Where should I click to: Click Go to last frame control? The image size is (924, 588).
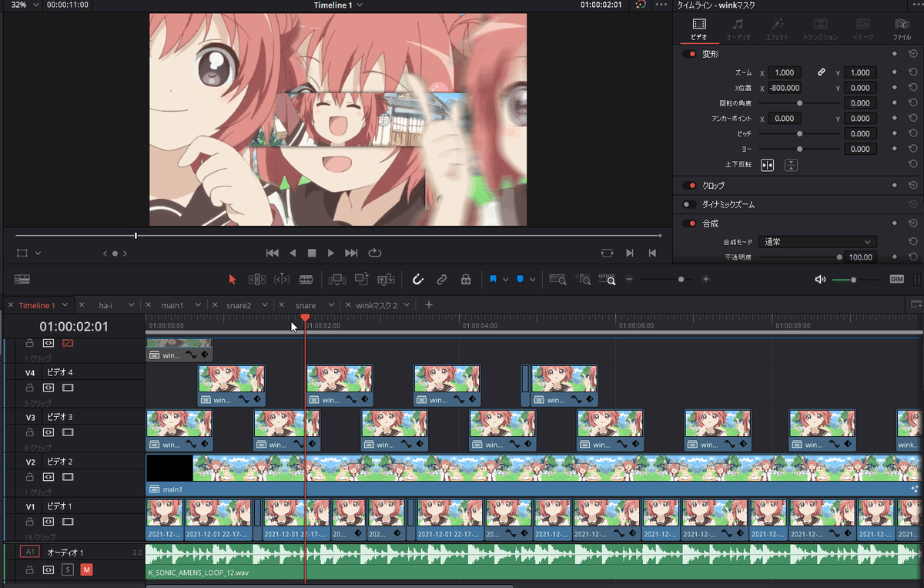(x=351, y=253)
